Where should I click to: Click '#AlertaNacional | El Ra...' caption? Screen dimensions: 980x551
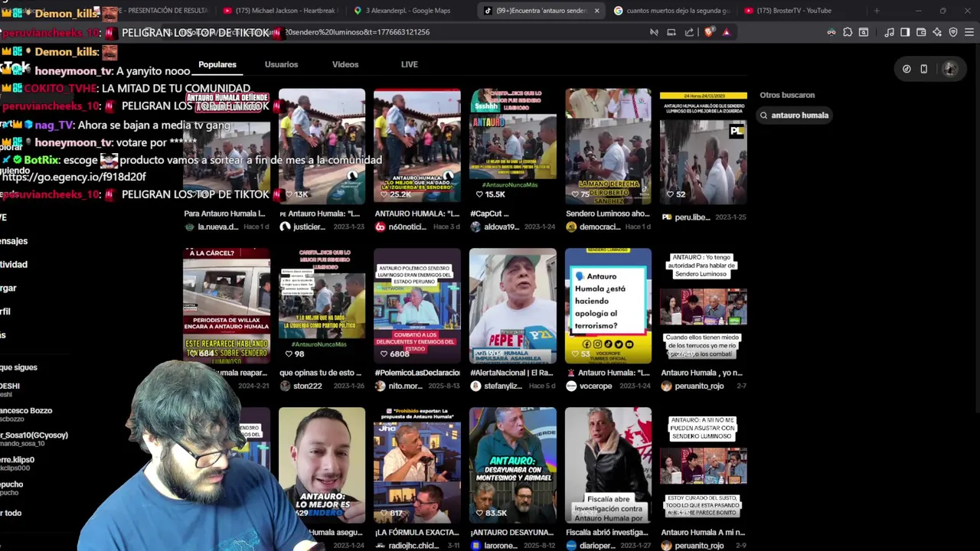[513, 373]
